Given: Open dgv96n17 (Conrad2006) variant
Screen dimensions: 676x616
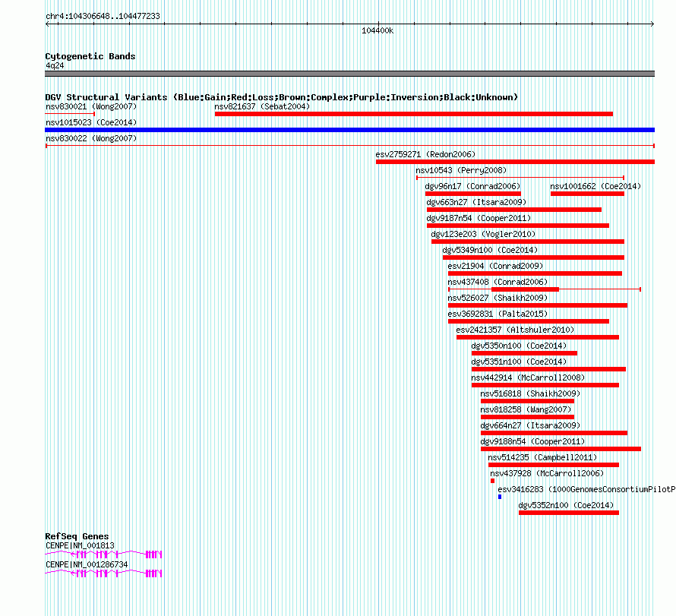Looking at the screenshot, I should pyautogui.click(x=472, y=186).
